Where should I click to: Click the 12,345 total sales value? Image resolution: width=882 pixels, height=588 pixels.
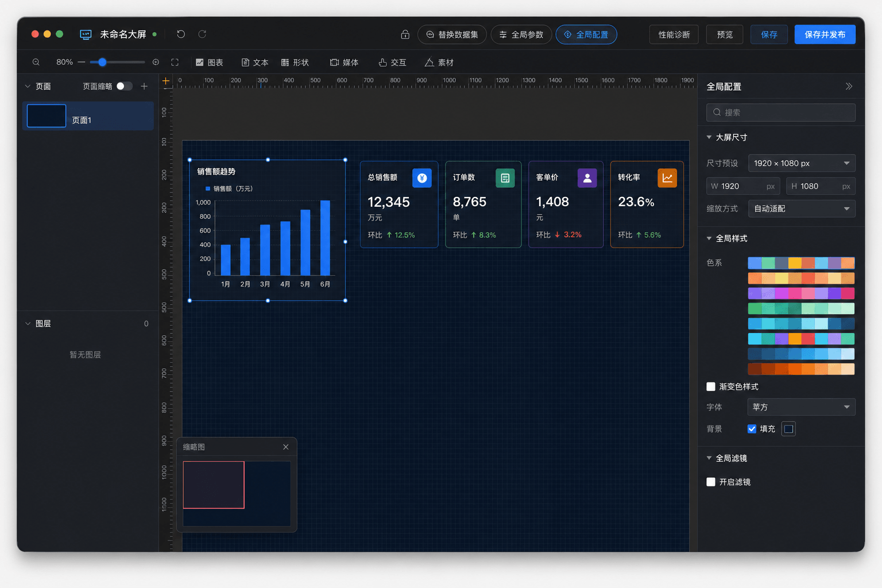coord(389,202)
